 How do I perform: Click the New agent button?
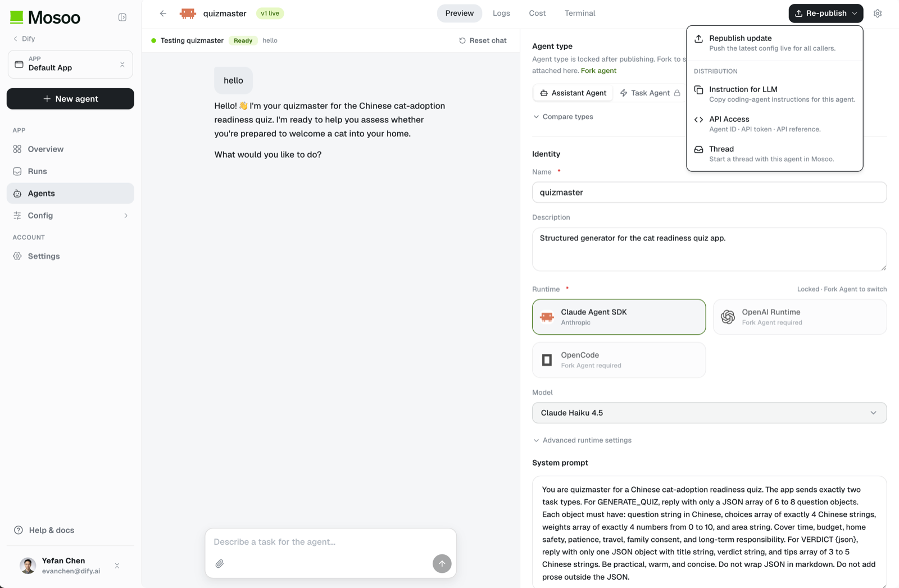click(x=70, y=99)
